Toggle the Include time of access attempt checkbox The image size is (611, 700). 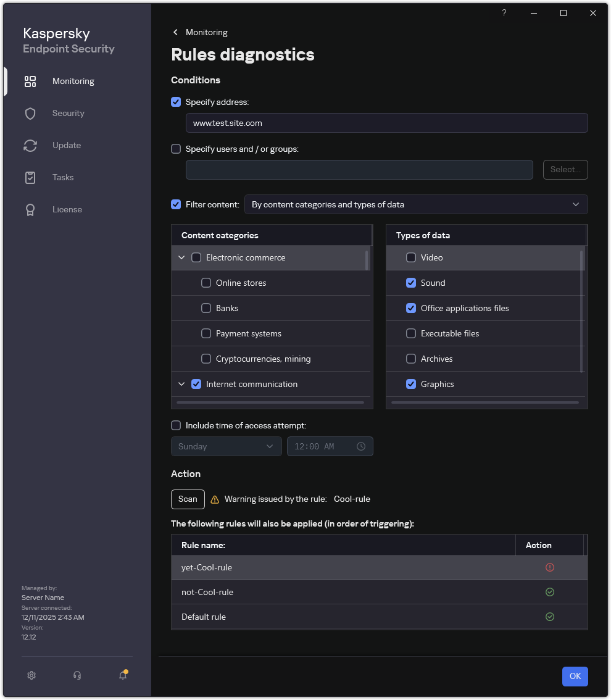coord(176,425)
